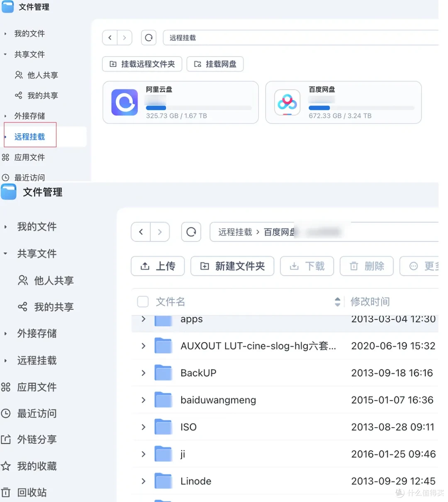Click the 我的共享 share icon in upper sidebar
This screenshot has width=448, height=502.
(x=19, y=96)
